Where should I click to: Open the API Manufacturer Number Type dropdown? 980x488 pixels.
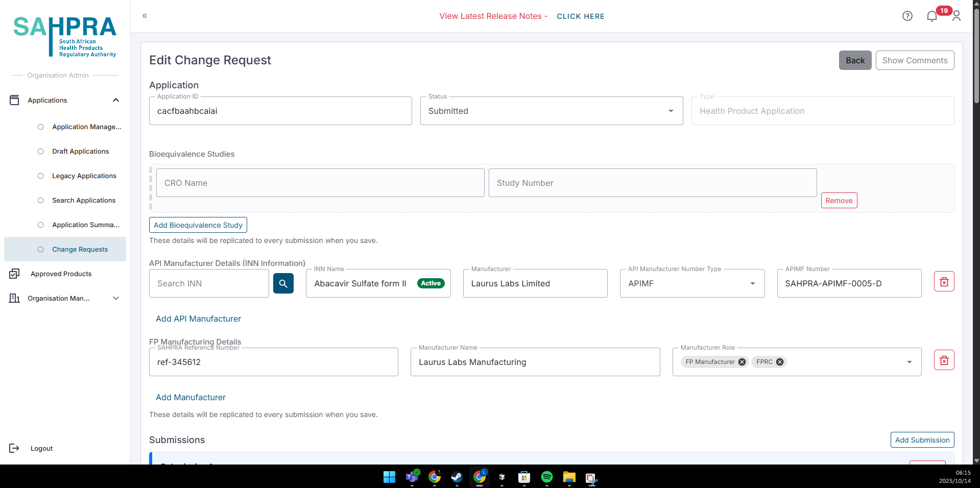click(752, 284)
